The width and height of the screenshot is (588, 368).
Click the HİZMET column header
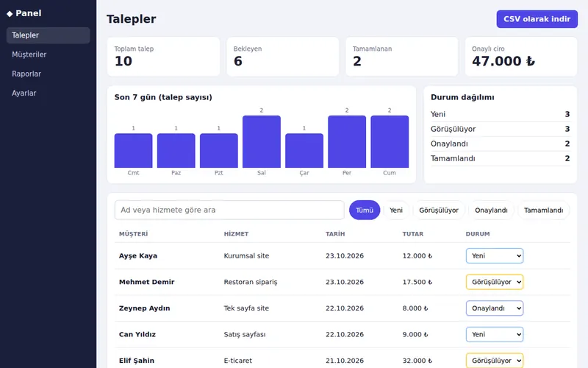tap(236, 234)
